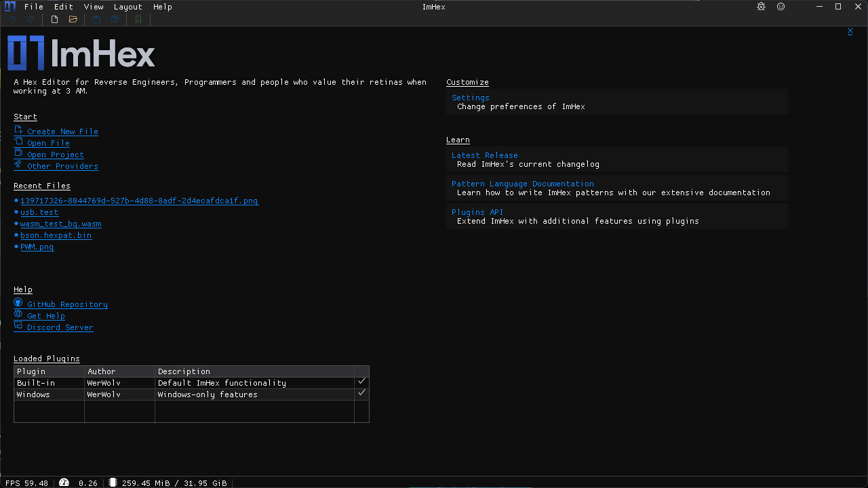Open the Layout menu
This screenshot has width=868, height=488.
pyautogui.click(x=127, y=6)
